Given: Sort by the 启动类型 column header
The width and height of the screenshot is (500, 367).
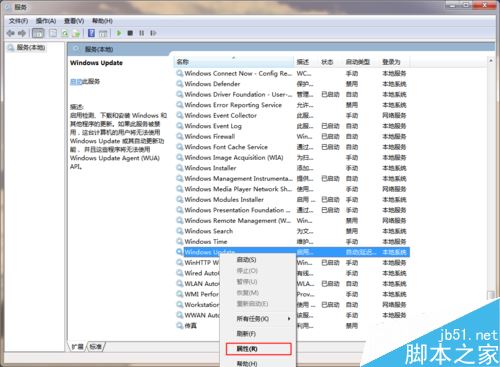Looking at the screenshot, I should click(x=361, y=62).
